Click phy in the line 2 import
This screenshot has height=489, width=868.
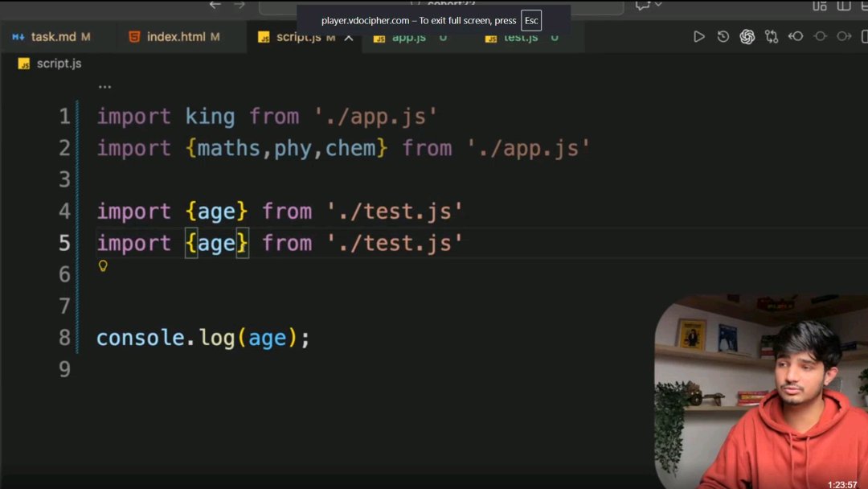[x=293, y=149]
